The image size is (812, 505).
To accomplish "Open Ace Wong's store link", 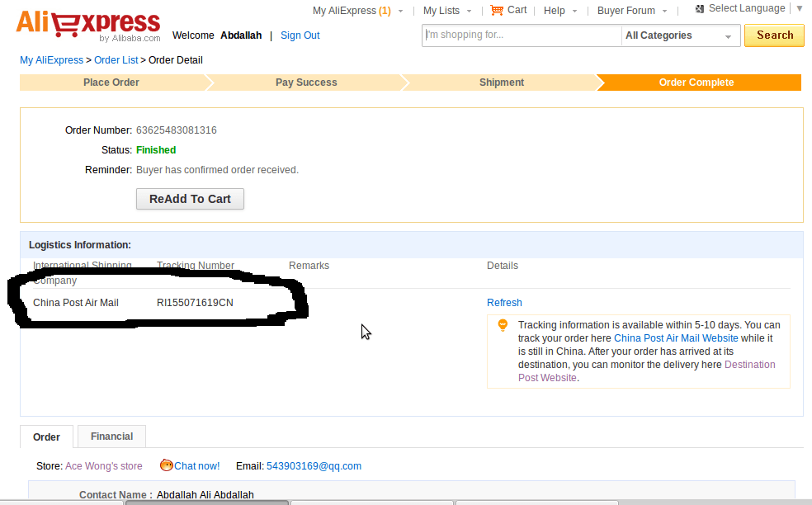I will point(104,466).
